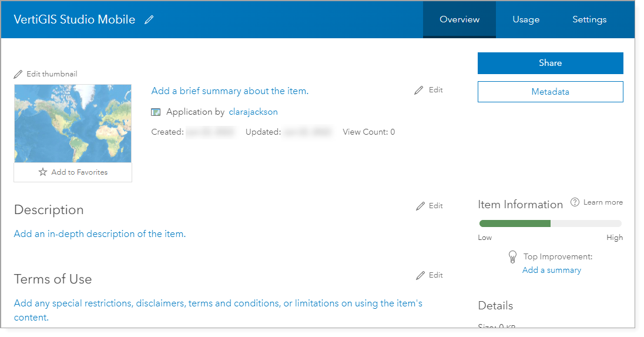Click the Share button
This screenshot has height=337, width=644.
coord(551,63)
